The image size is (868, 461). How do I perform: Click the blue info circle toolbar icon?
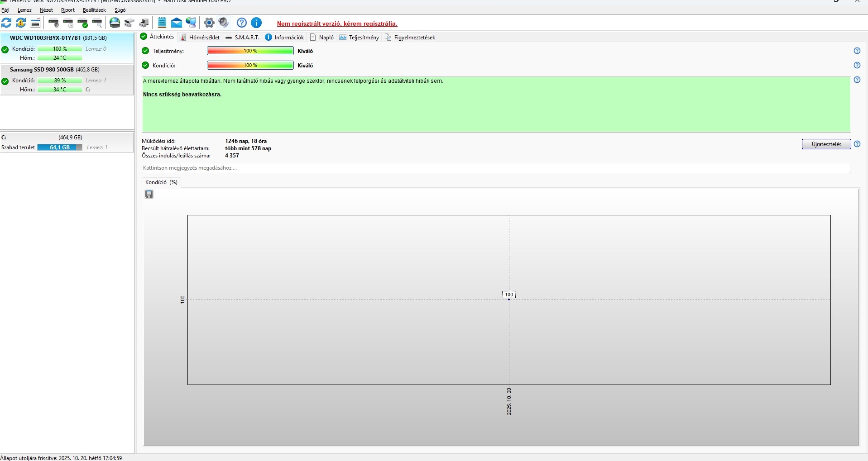click(x=256, y=23)
